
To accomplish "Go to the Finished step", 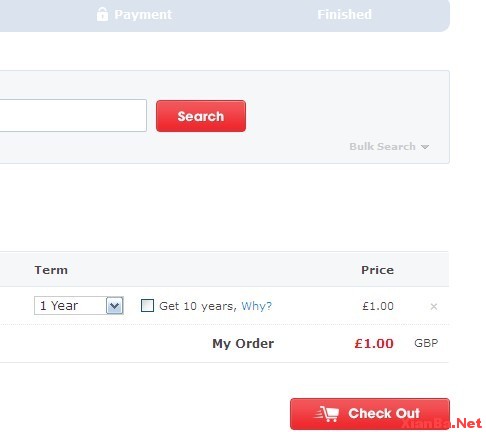I will pyautogui.click(x=344, y=14).
